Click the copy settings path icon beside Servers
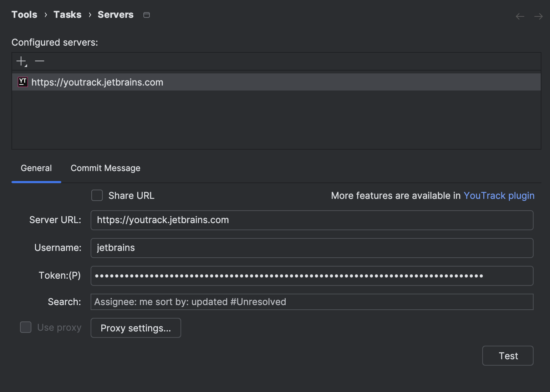The image size is (550, 392). (146, 15)
